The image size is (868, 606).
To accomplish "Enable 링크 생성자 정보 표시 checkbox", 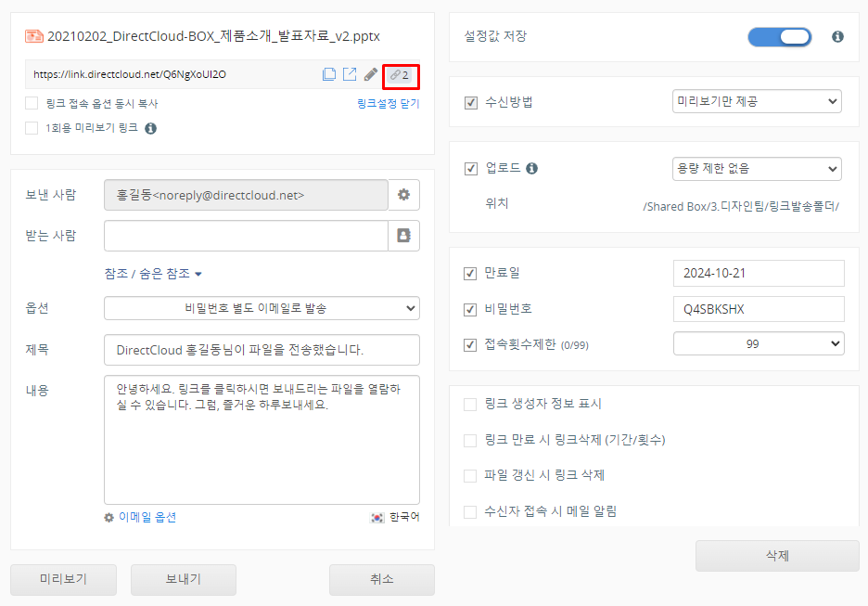I will (x=470, y=405).
